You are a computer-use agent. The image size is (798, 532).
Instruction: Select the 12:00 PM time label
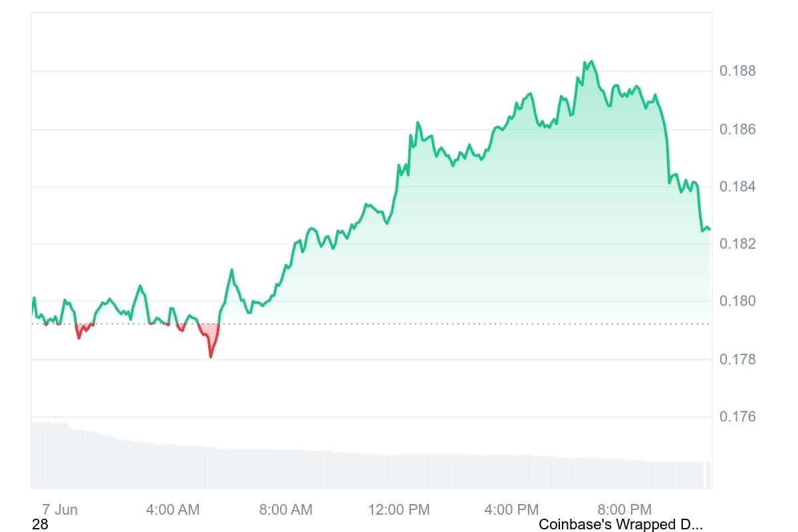tap(399, 510)
